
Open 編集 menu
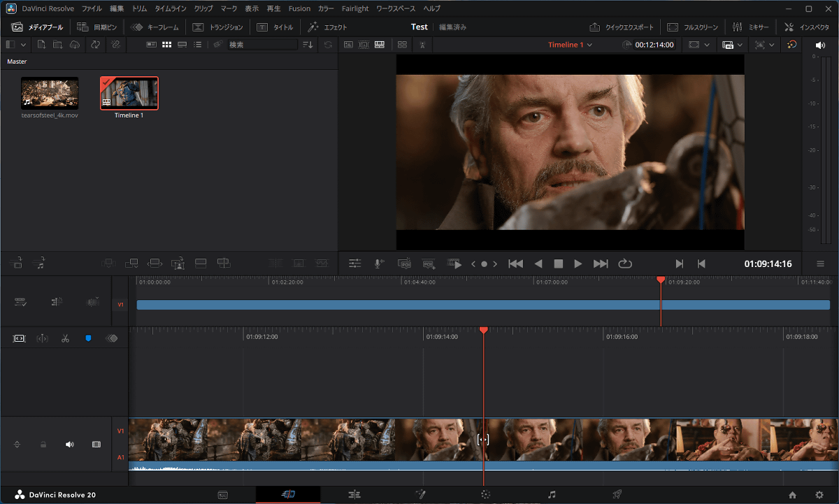click(x=117, y=8)
